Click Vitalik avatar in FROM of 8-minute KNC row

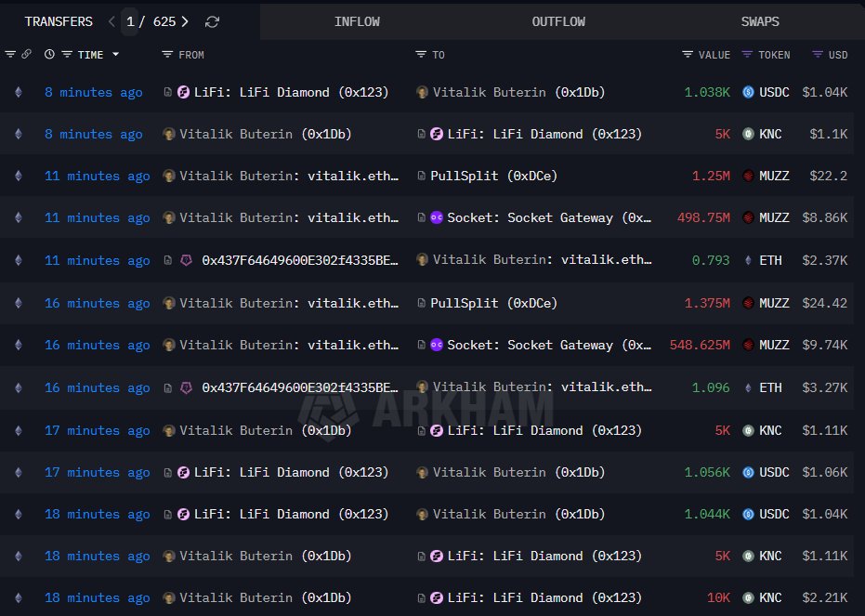coord(169,134)
